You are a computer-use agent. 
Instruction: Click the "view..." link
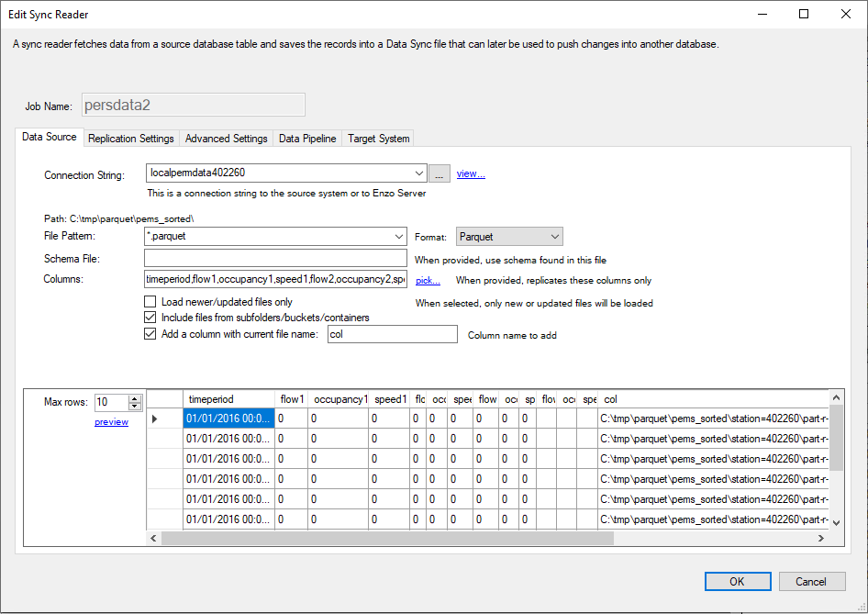pyautogui.click(x=471, y=173)
